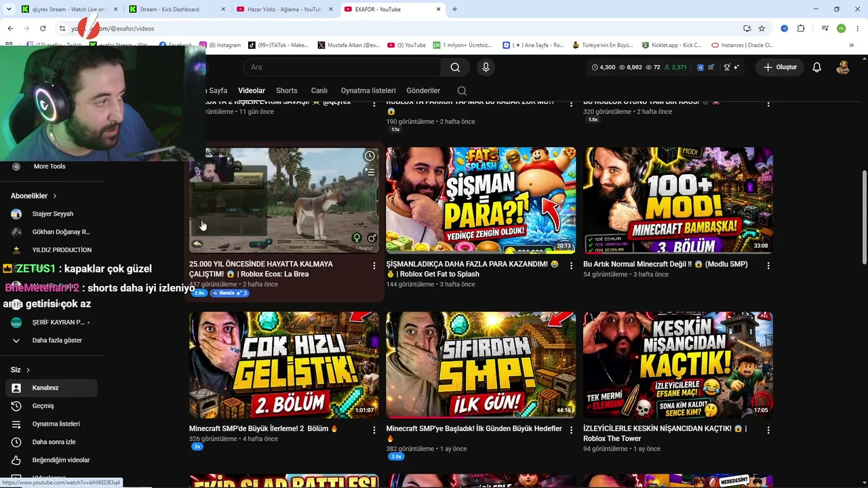Open Beğendiğim videolar in the sidebar
This screenshot has height=488, width=868.
click(x=51, y=460)
